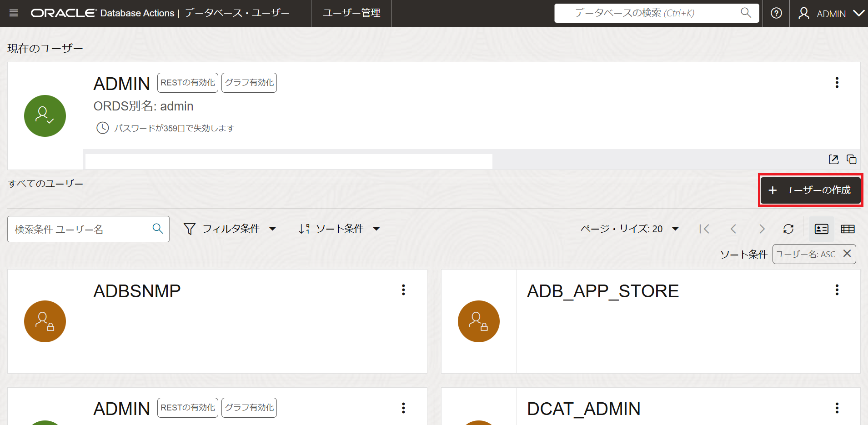
Task: Refresh the user list
Action: [788, 229]
